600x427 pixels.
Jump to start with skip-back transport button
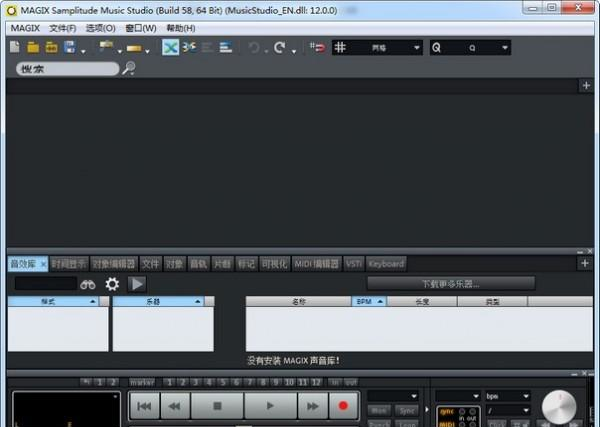pos(144,406)
